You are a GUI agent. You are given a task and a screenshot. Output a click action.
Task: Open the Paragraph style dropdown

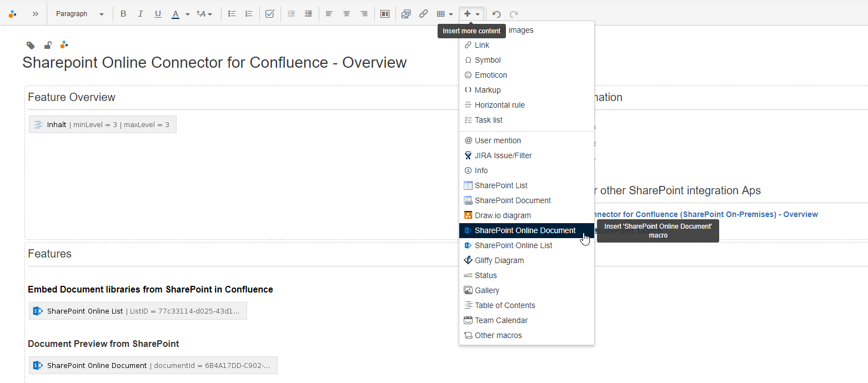tap(79, 14)
